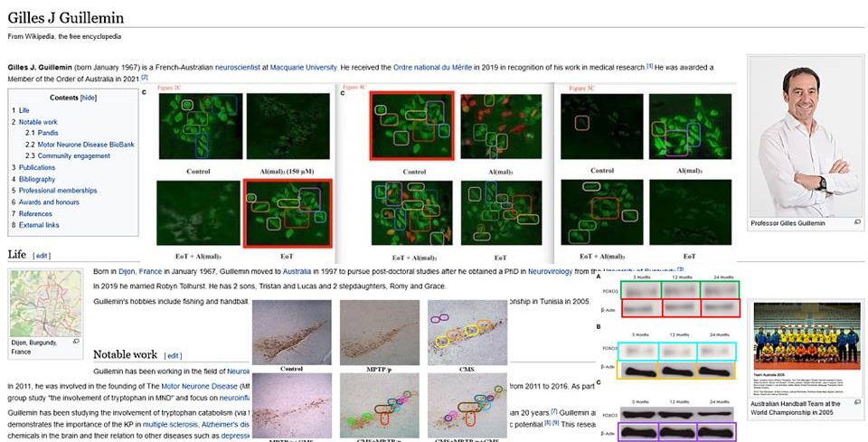Click enlarge icon under Professor Gilles Guillemin portrait
Viewport: 868px width, 442px height.
click(x=857, y=222)
